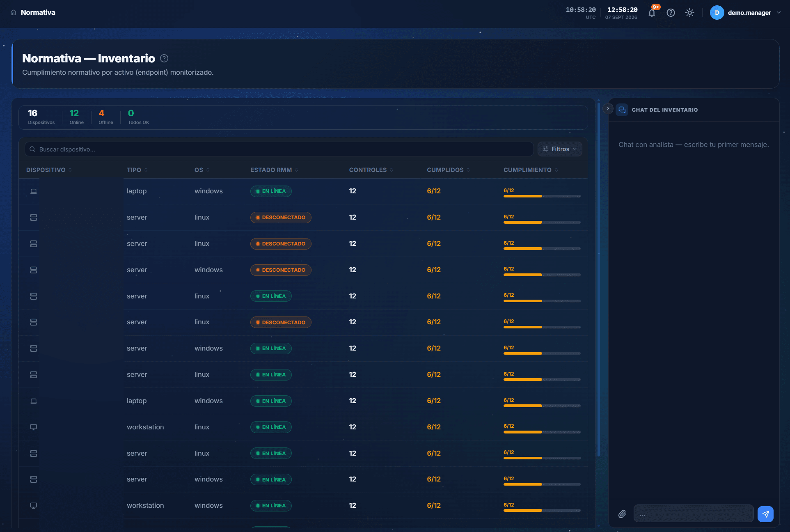Screen dimensions: 790x532
Task: Sort by the Dispositivo column header
Action: 49,170
